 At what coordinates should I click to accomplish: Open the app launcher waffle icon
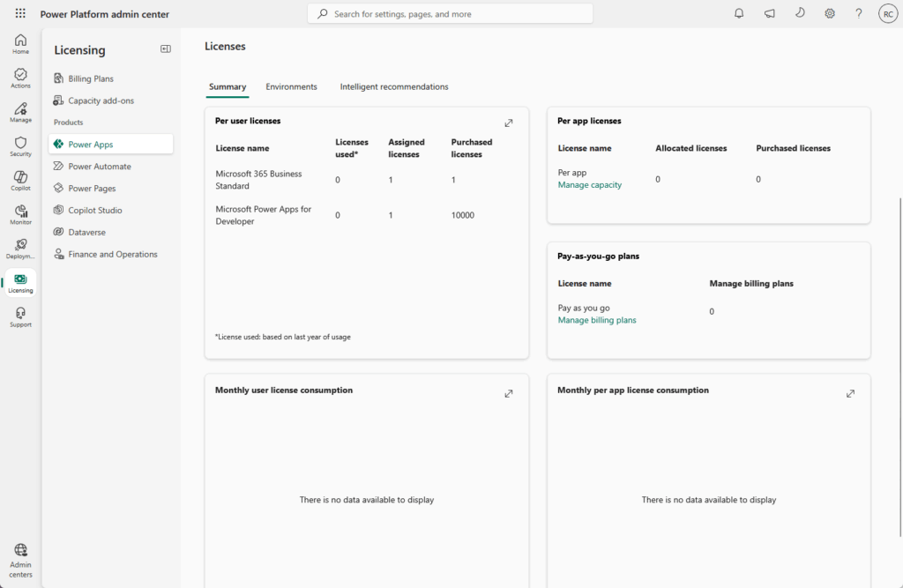(20, 13)
